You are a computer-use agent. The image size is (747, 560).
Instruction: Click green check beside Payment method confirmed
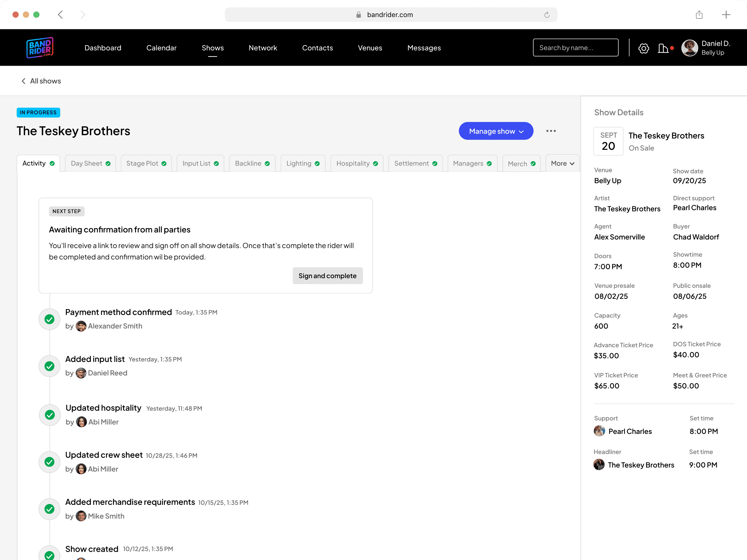tap(50, 319)
